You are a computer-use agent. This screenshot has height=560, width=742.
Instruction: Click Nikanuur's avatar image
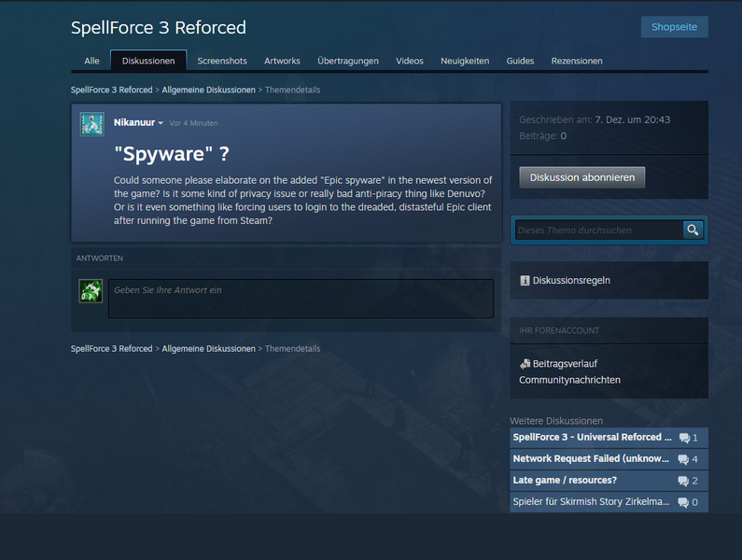(x=91, y=124)
